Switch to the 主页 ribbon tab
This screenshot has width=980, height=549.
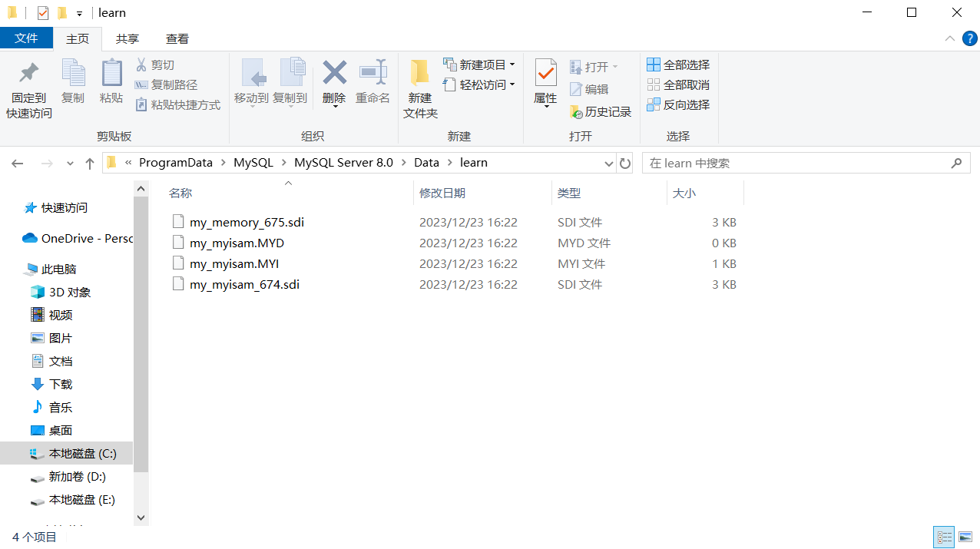click(x=78, y=38)
